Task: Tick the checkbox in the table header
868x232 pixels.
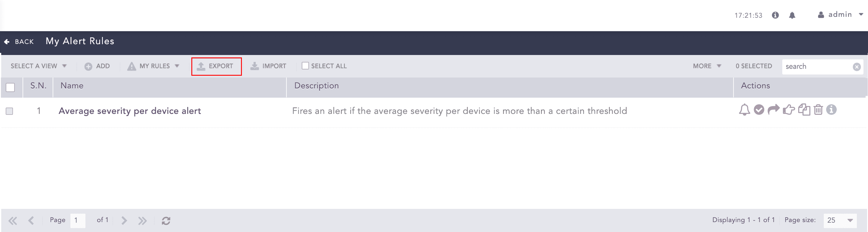Action: [11, 87]
